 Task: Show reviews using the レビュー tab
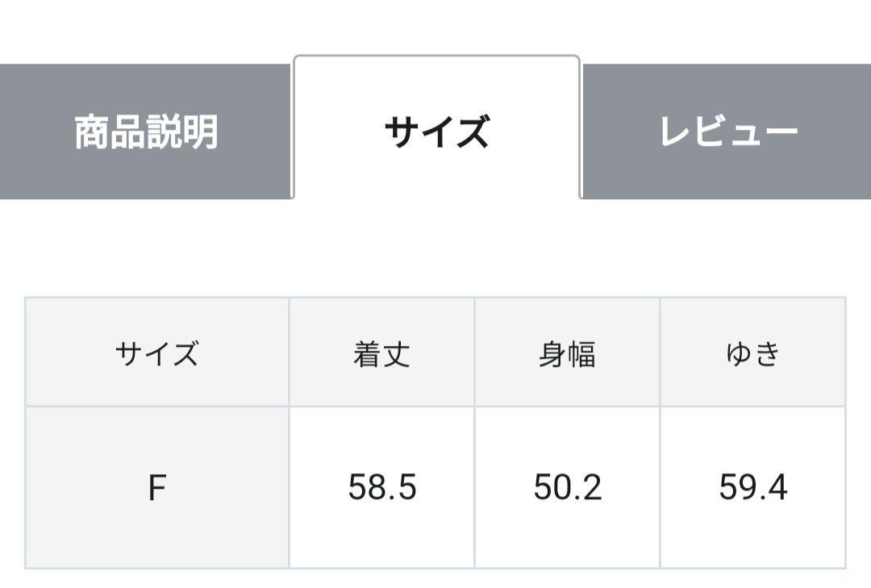coord(727,131)
